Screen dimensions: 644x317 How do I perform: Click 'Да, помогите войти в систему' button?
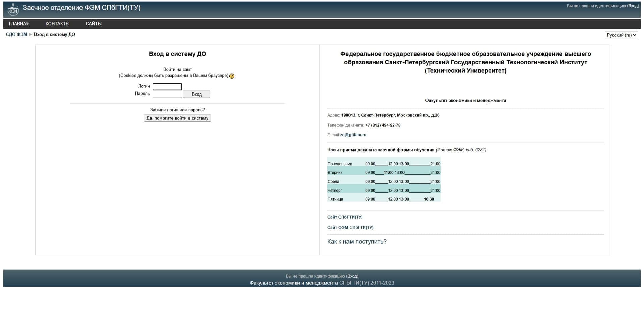pos(177,118)
